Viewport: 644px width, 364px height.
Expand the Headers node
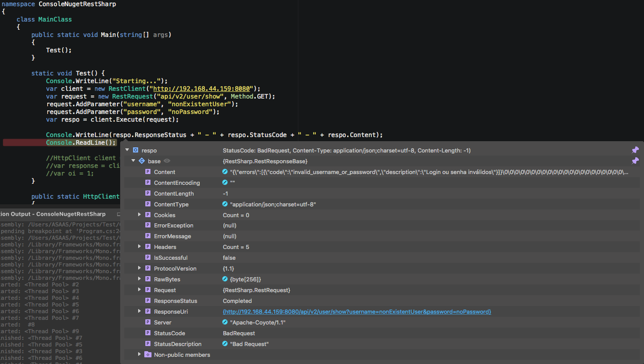point(139,247)
